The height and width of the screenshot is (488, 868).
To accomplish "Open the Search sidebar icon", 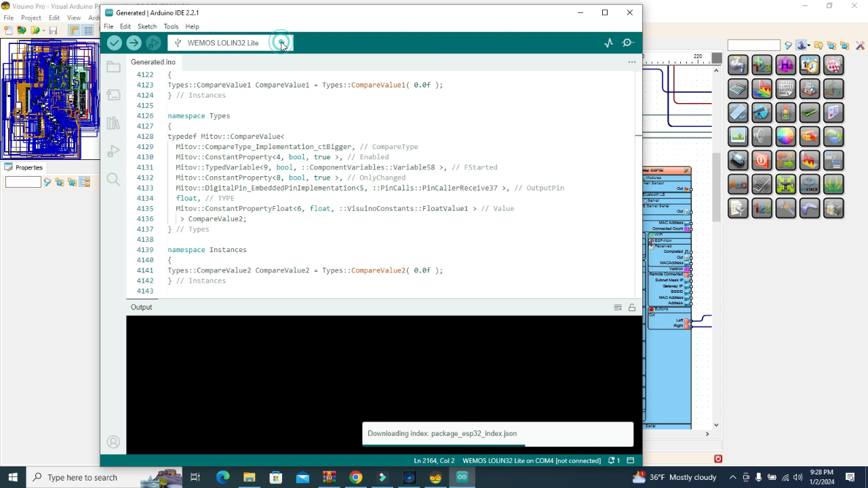I will pos(113,179).
